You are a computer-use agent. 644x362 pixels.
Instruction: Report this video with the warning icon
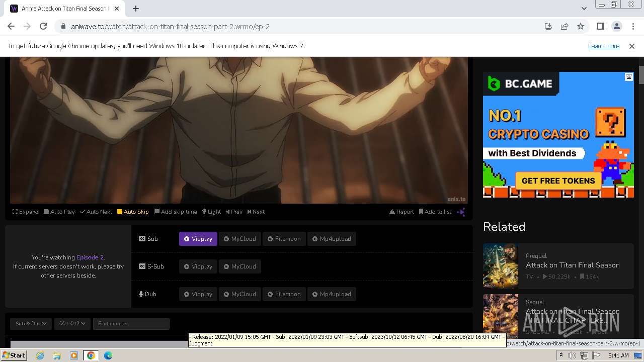point(402,212)
